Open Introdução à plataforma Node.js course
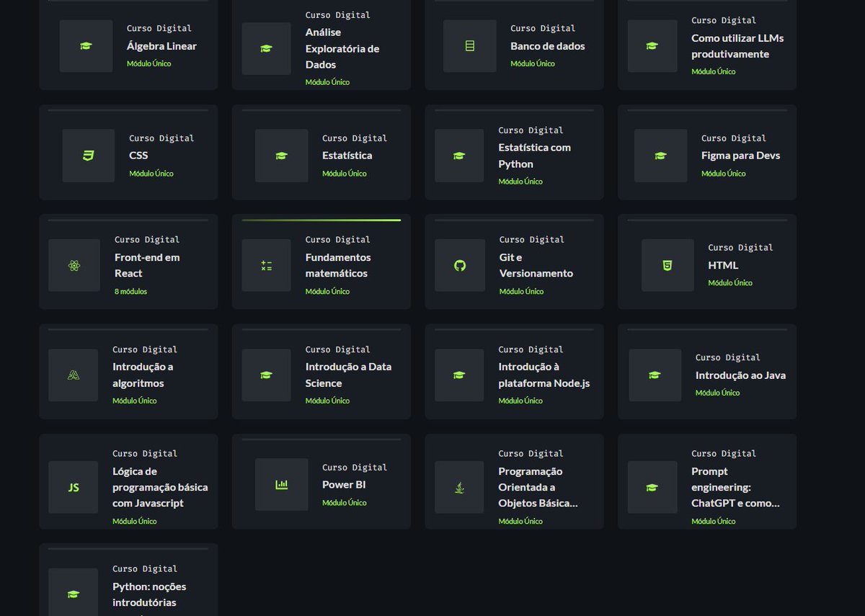Image resolution: width=865 pixels, height=616 pixels. [x=544, y=375]
